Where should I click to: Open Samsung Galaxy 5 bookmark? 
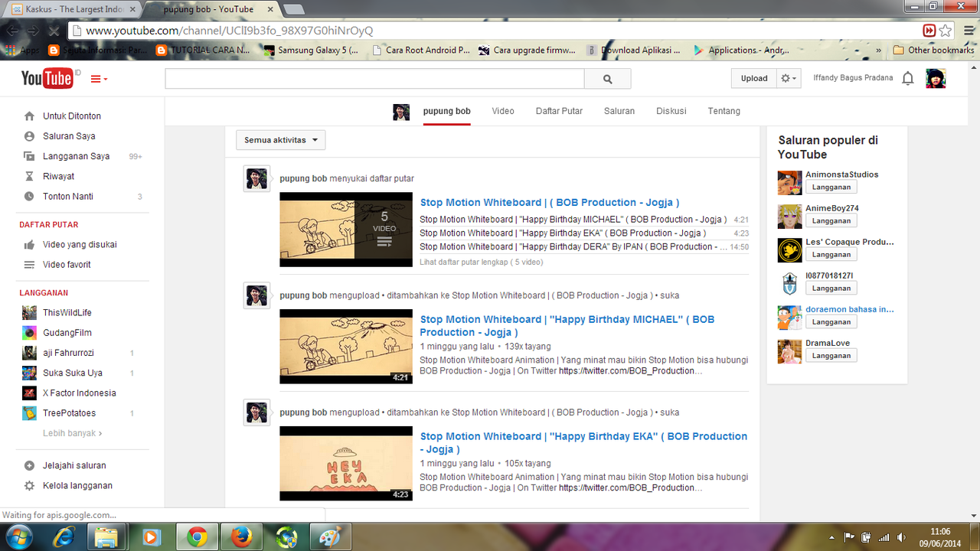[310, 51]
